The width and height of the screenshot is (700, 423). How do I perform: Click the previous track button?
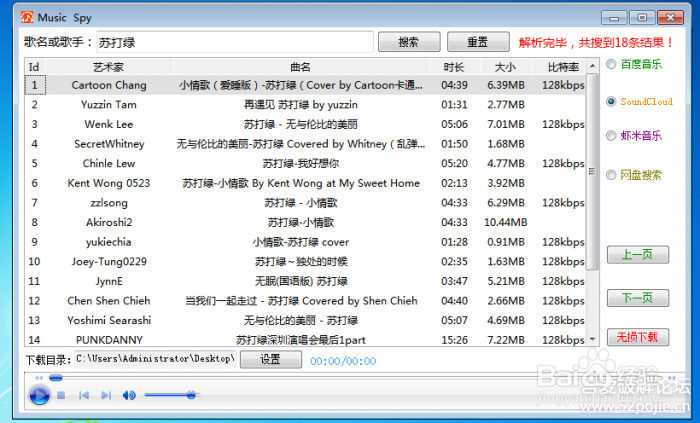[x=83, y=395]
